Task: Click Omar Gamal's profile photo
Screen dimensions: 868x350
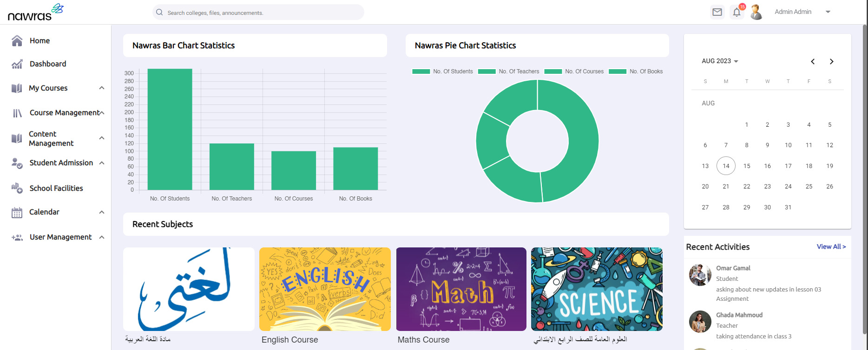Action: 700,275
